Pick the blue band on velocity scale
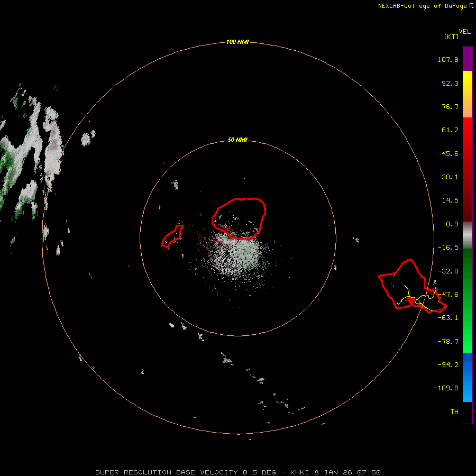The height and width of the screenshot is (476, 476). (467, 377)
